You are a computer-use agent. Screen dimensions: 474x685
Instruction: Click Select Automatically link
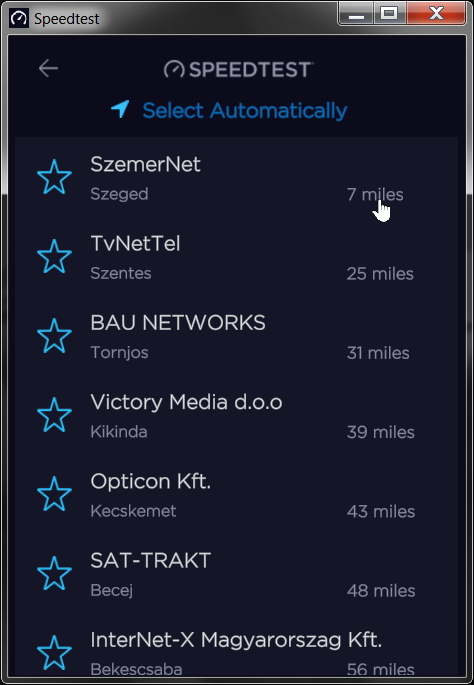click(x=245, y=111)
